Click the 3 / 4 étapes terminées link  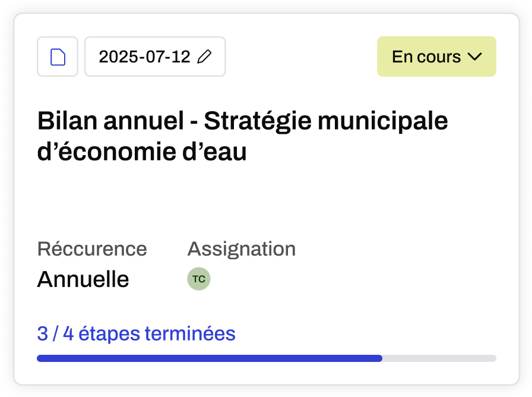(x=136, y=334)
